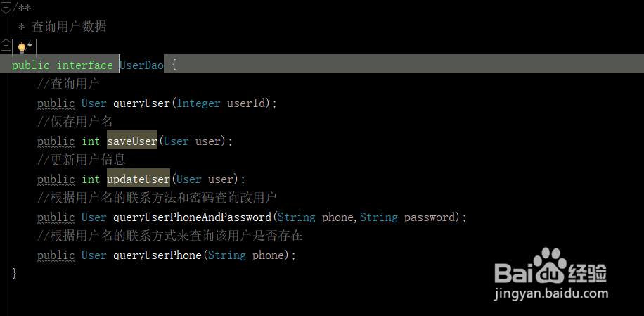Click the lightbulb quick-fix icon
This screenshot has height=316, width=644.
(22, 48)
